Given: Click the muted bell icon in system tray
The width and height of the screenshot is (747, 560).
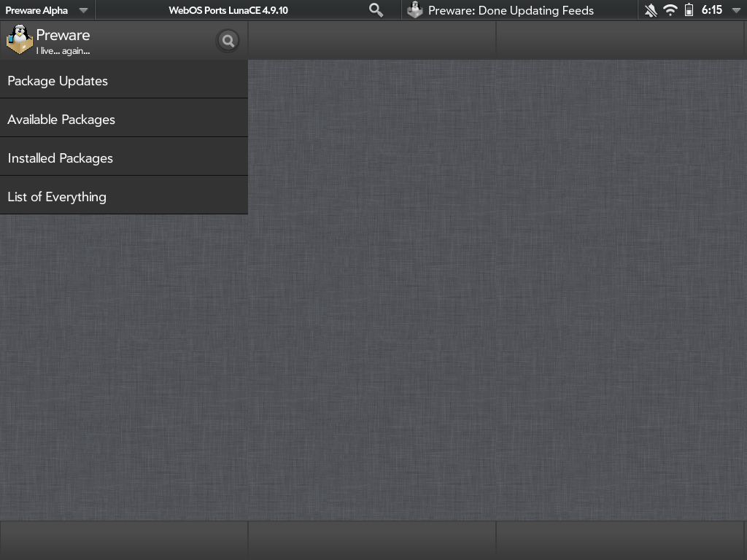Looking at the screenshot, I should 650,10.
